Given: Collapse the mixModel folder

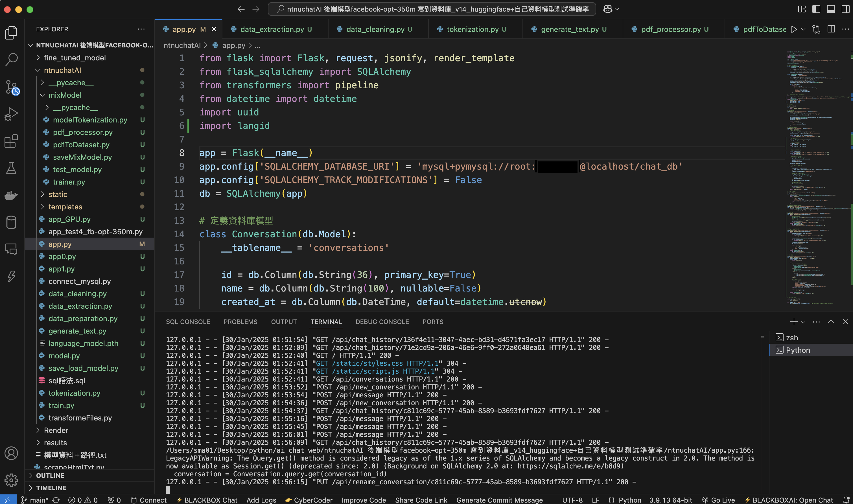Looking at the screenshot, I should point(65,95).
